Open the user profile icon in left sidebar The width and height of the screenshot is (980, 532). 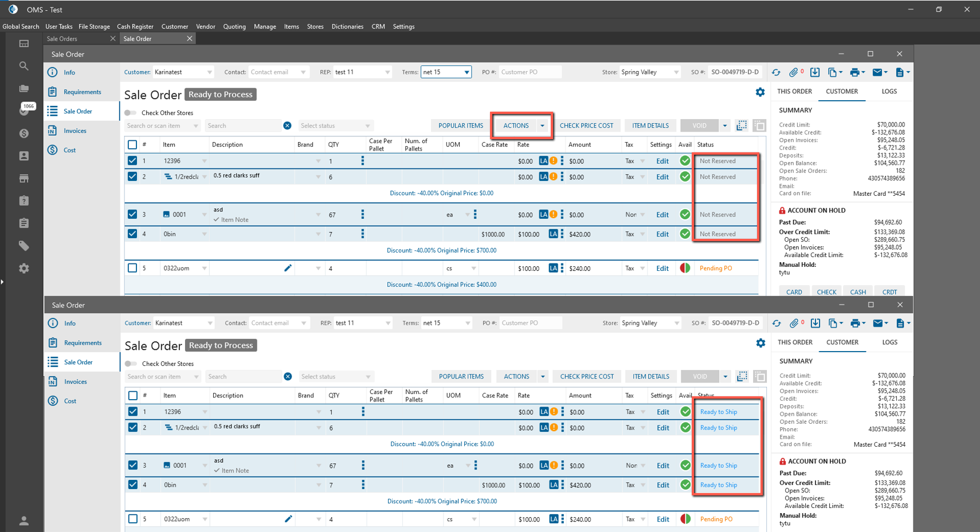coord(23,521)
